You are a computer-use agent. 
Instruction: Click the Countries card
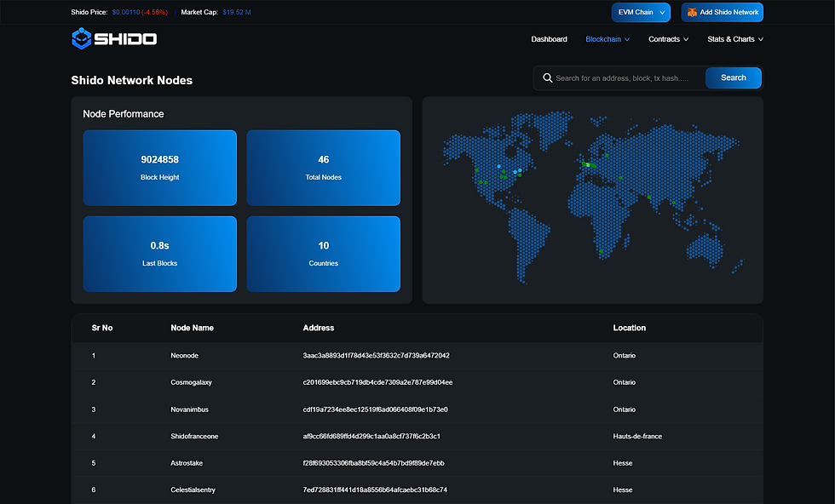[x=323, y=254]
